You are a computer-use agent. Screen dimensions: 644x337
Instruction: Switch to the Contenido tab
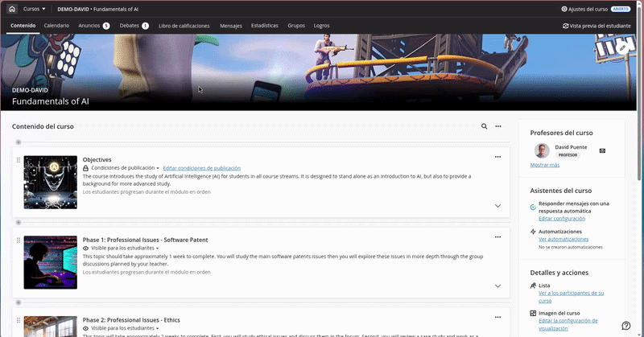[23, 26]
